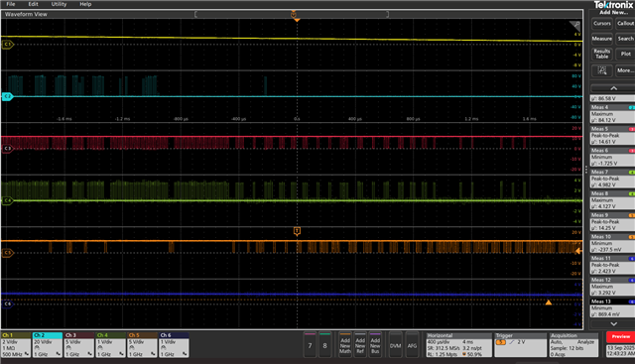Open Ch 4 channel settings badge
The image size is (635, 364).
pyautogui.click(x=110, y=345)
